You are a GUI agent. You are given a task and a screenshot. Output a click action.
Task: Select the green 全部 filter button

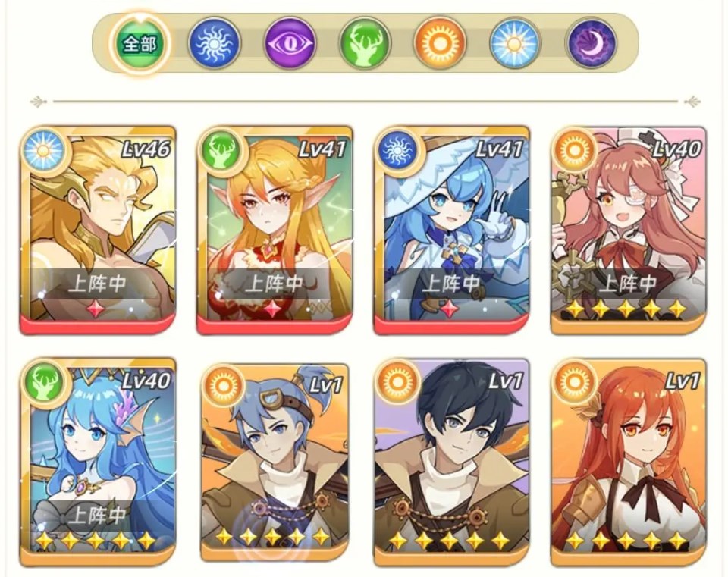[x=141, y=44]
